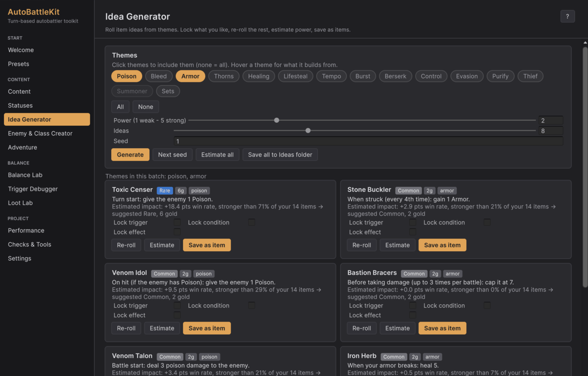
Task: Toggle the Tempo theme chip
Action: click(331, 76)
